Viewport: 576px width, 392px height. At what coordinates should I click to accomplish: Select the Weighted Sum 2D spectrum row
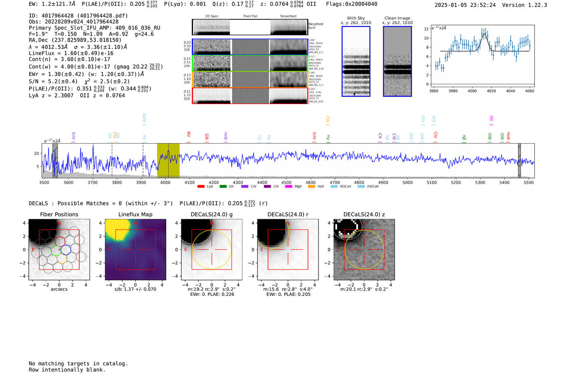coord(250,27)
